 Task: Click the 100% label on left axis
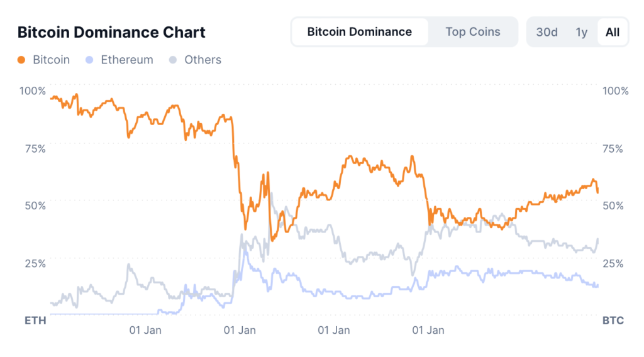pyautogui.click(x=33, y=91)
